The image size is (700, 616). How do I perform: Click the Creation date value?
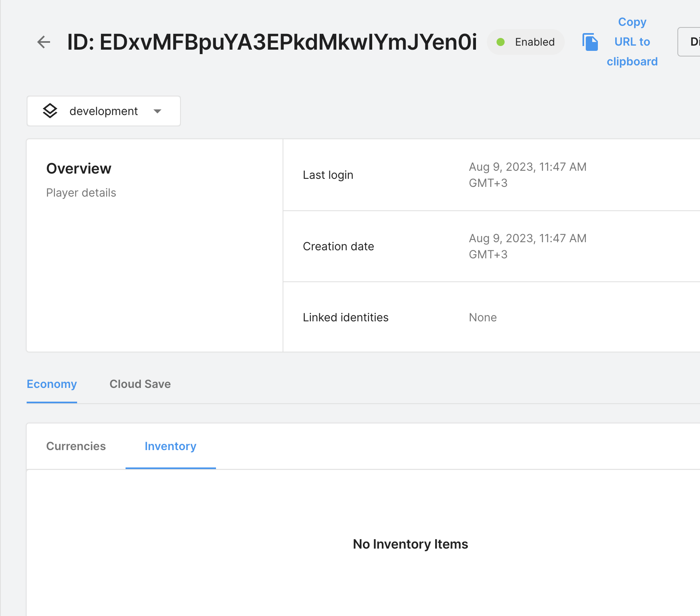(527, 246)
